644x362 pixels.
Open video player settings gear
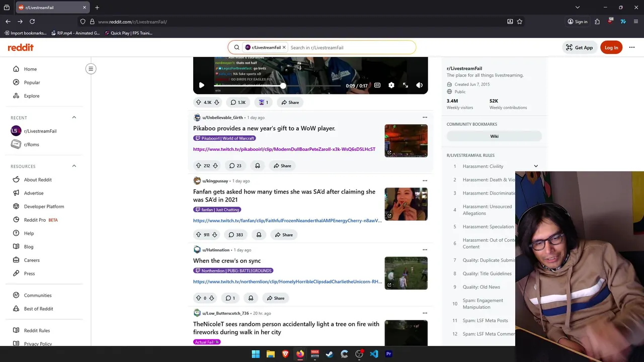(391, 85)
